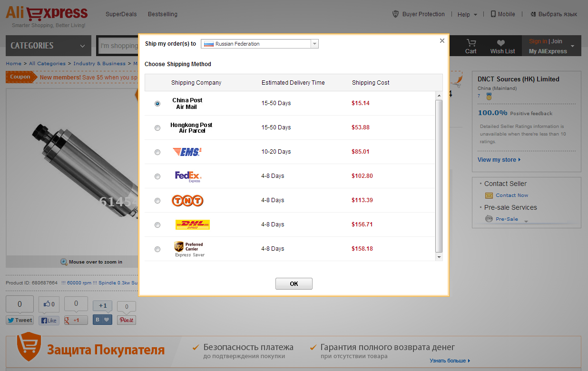Screen dimensions: 588x371
Task: Open Contact Now link text
Action: (512, 195)
